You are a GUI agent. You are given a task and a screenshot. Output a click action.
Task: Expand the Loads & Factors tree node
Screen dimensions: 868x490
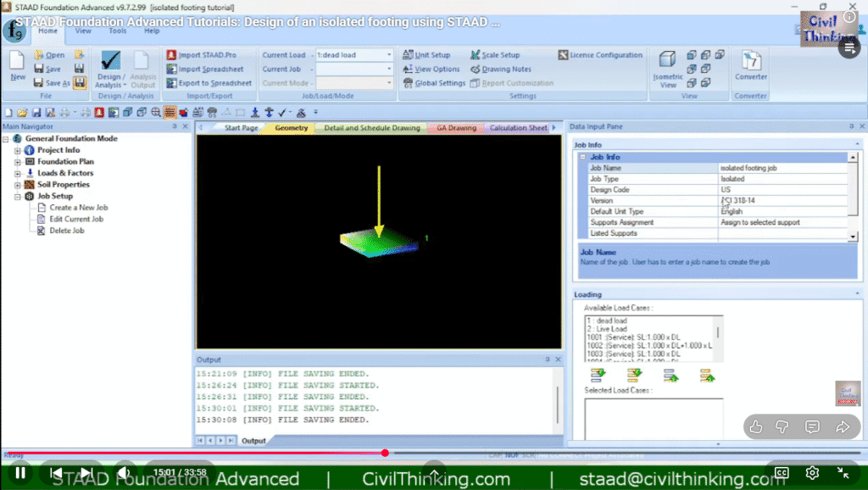tap(18, 173)
